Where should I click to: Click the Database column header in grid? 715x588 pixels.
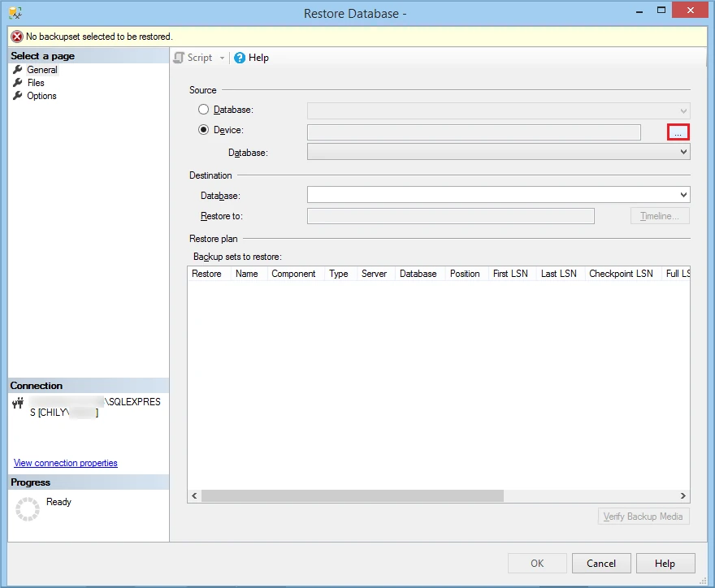418,274
